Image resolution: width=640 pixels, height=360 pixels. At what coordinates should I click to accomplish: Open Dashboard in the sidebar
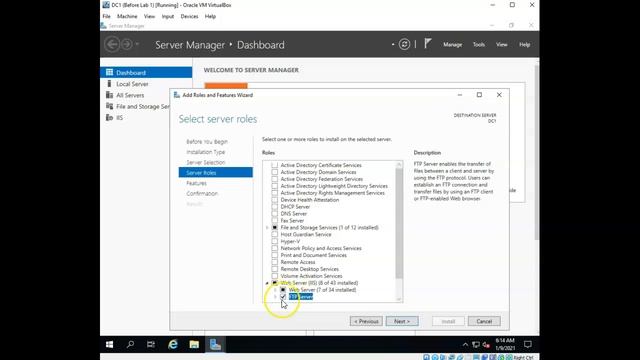point(146,73)
